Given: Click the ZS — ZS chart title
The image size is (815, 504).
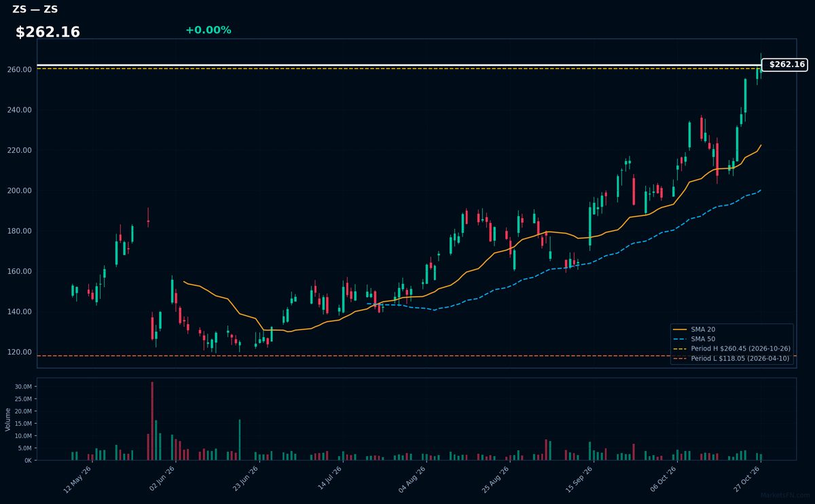Looking at the screenshot, I should click(35, 10).
